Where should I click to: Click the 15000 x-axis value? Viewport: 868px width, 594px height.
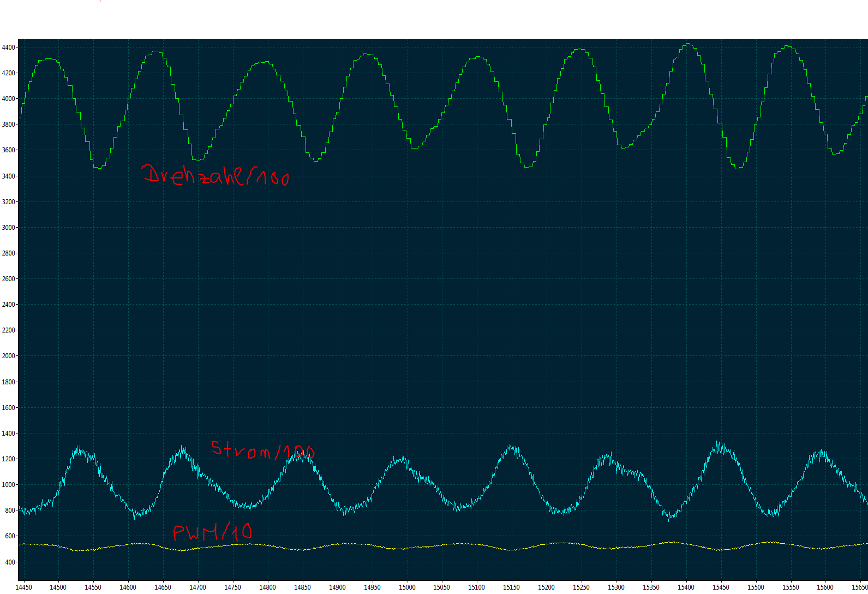[407, 587]
